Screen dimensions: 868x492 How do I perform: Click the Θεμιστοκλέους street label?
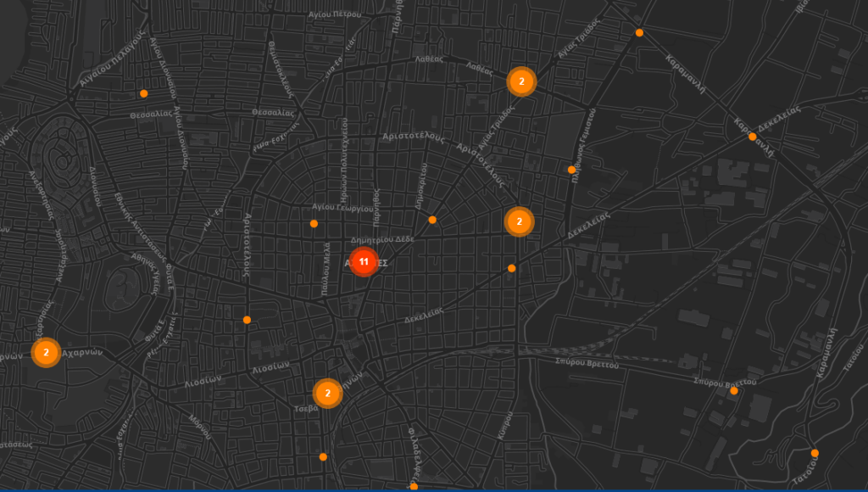point(281,70)
